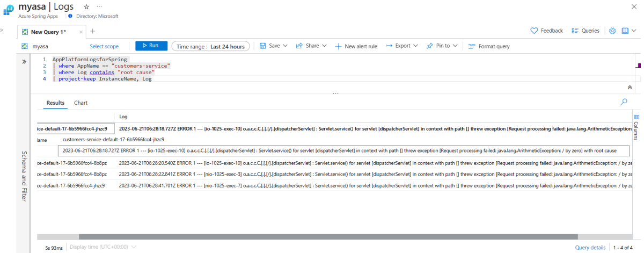Expand the Save dropdown arrow
Viewport: 644px width, 253px height.
pos(285,46)
